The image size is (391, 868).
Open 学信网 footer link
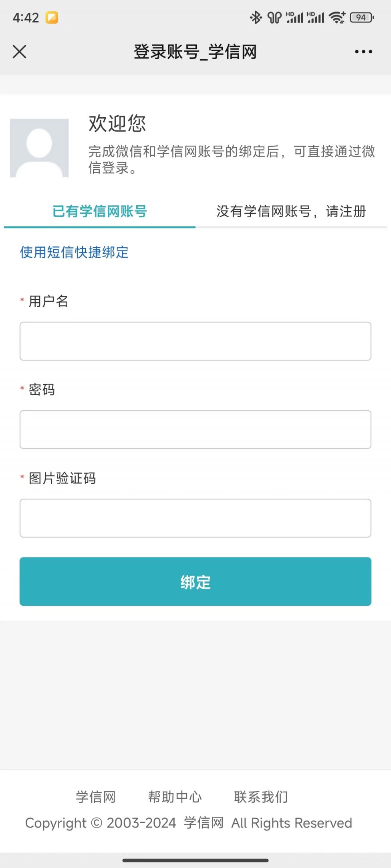pyautogui.click(x=96, y=797)
